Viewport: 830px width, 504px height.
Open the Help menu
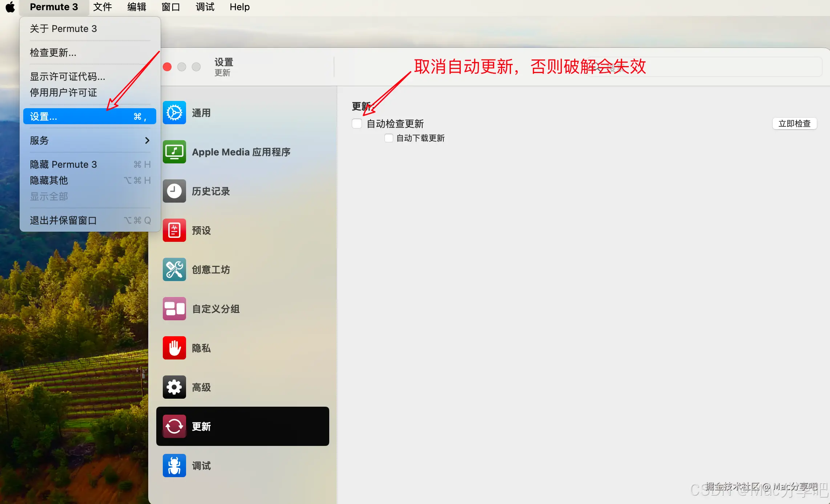coord(239,7)
